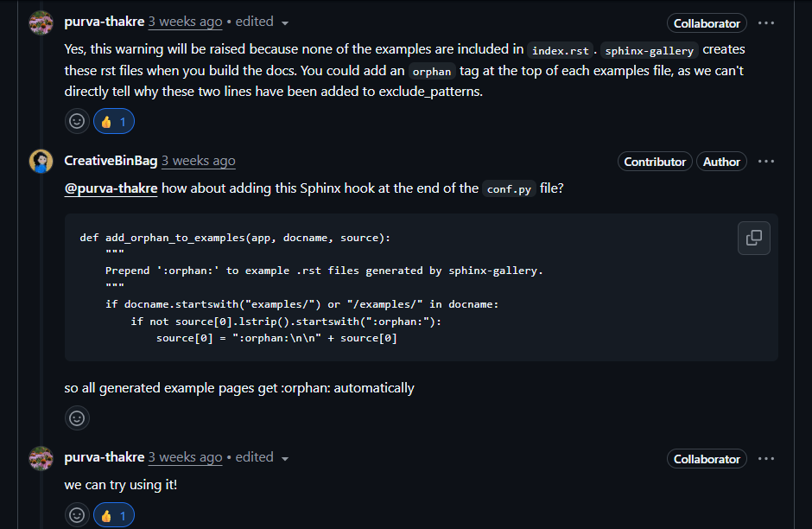Add emoji reaction to CreativeBinBag's comment
The width and height of the screenshot is (812, 529).
click(x=77, y=418)
